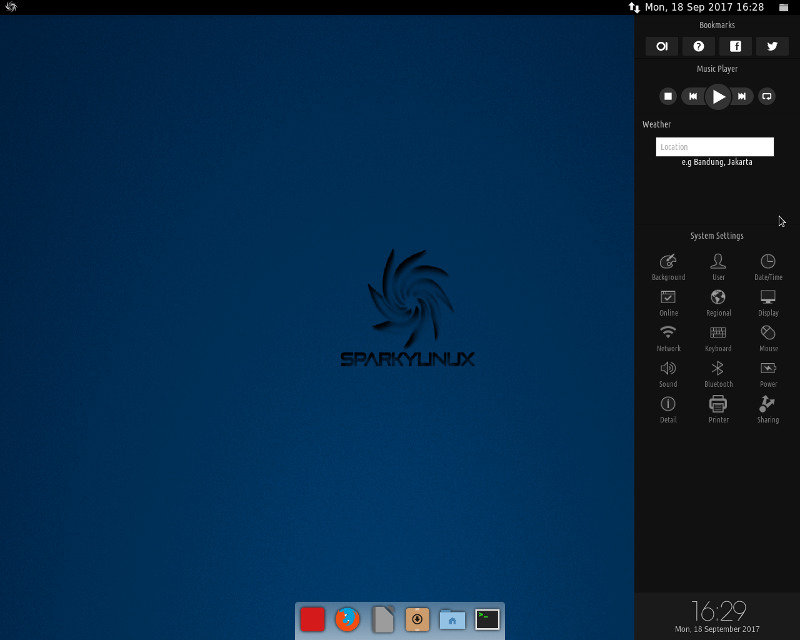The width and height of the screenshot is (800, 640).
Task: Open Keyboard settings
Action: coord(718,338)
